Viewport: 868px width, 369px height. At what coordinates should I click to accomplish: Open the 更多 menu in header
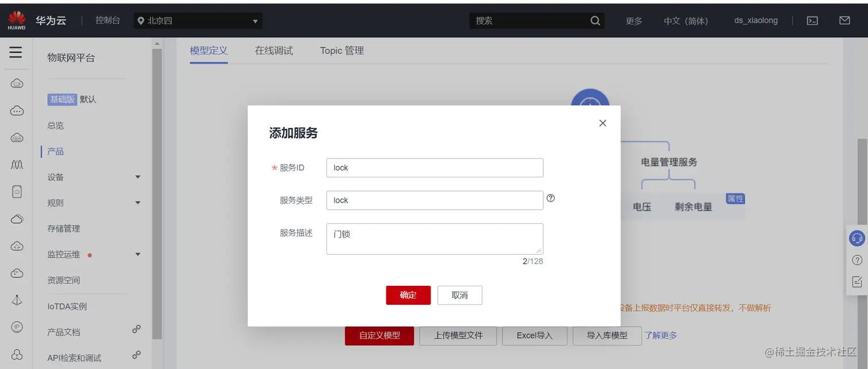(634, 21)
